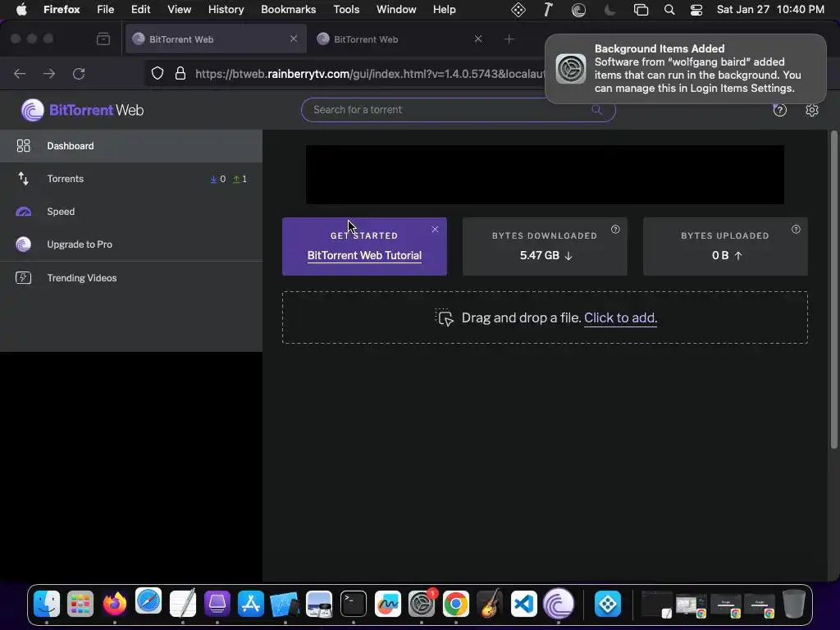Open the History menu
Screen dimensions: 840x630
click(x=226, y=10)
